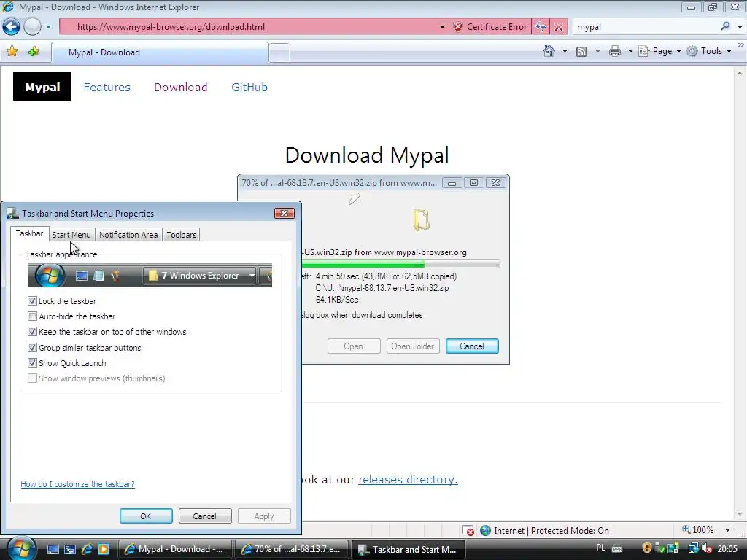
Task: Close the Taskbar and Start Menu Properties window
Action: pos(285,213)
